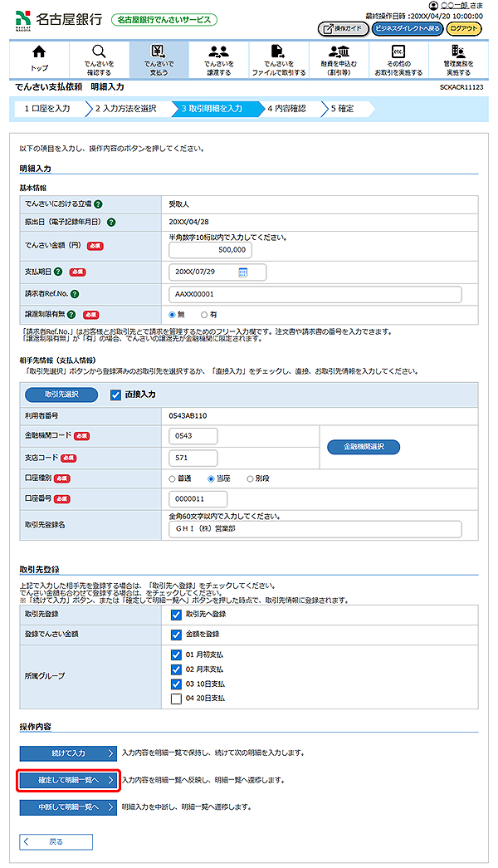Open the 取引先選択 list

coord(61,395)
